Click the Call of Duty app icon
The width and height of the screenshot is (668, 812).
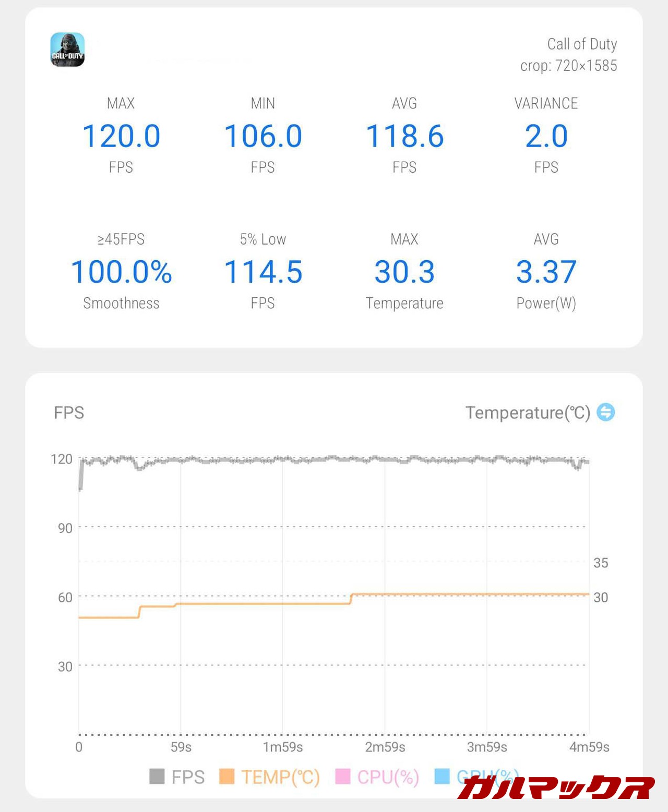pyautogui.click(x=67, y=50)
